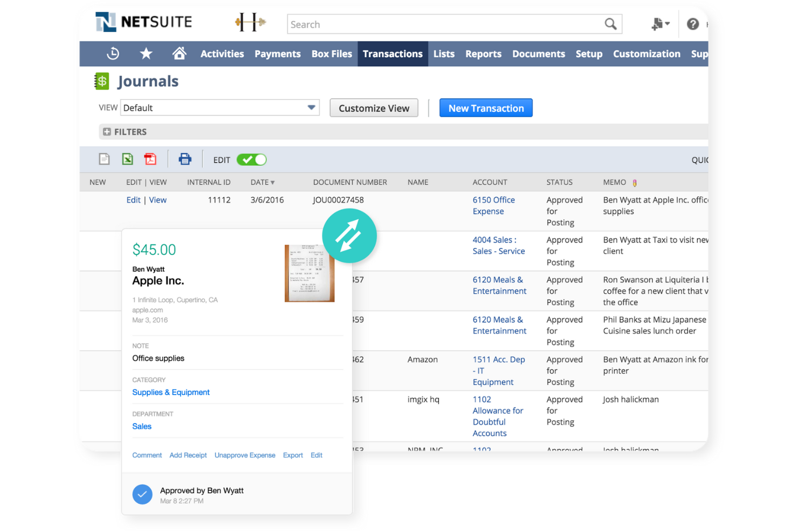Go to the Home house icon
The width and height of the screenshot is (798, 532).
[x=179, y=53]
